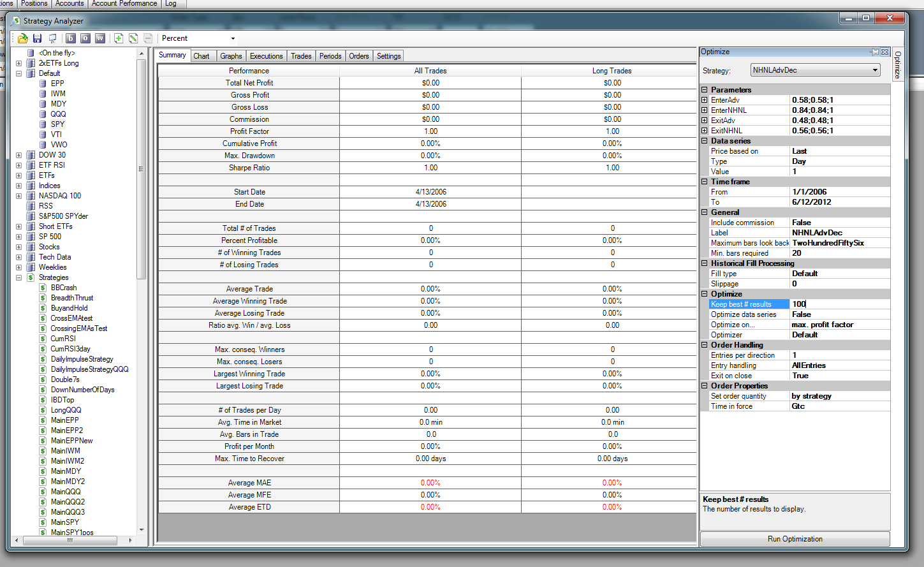The image size is (924, 567).
Task: Collapse the Parameters property section
Action: 705,90
